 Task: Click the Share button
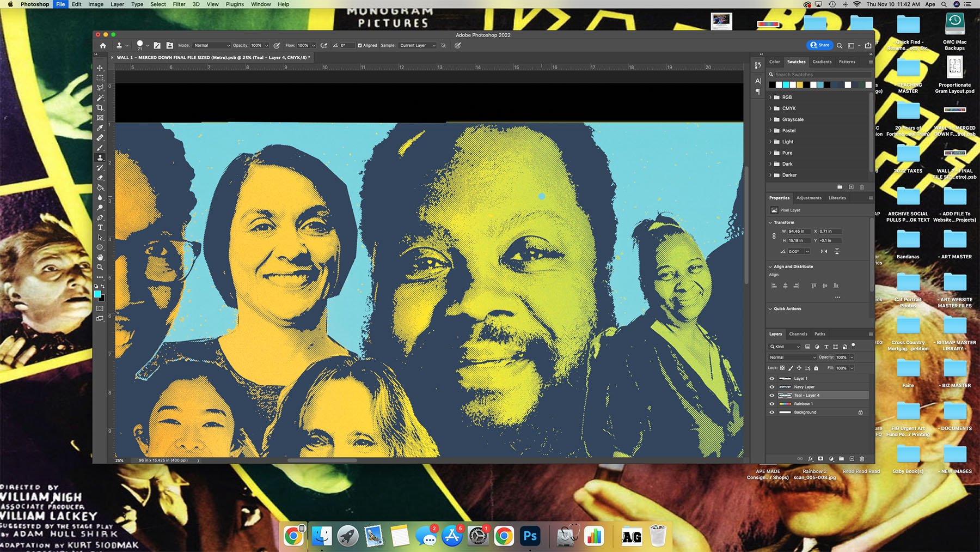click(820, 45)
